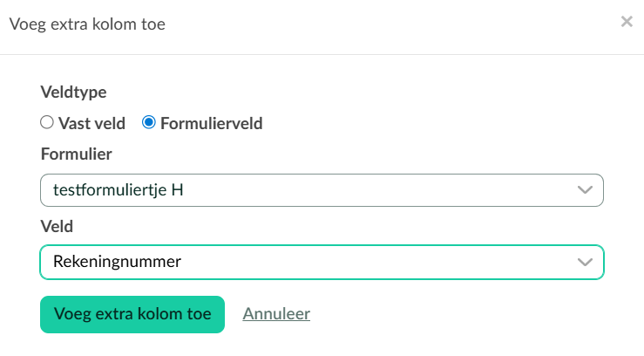
Task: Click the "Vast veld" option label text
Action: (92, 123)
